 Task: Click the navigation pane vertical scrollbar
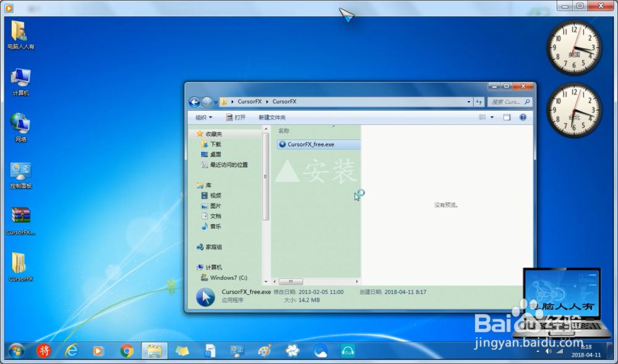coord(266,177)
